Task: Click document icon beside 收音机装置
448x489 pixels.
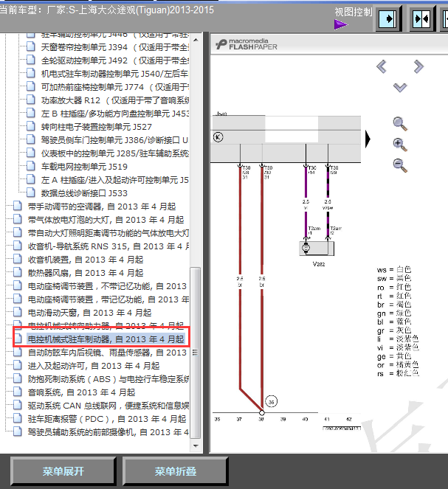Action: click(18, 259)
